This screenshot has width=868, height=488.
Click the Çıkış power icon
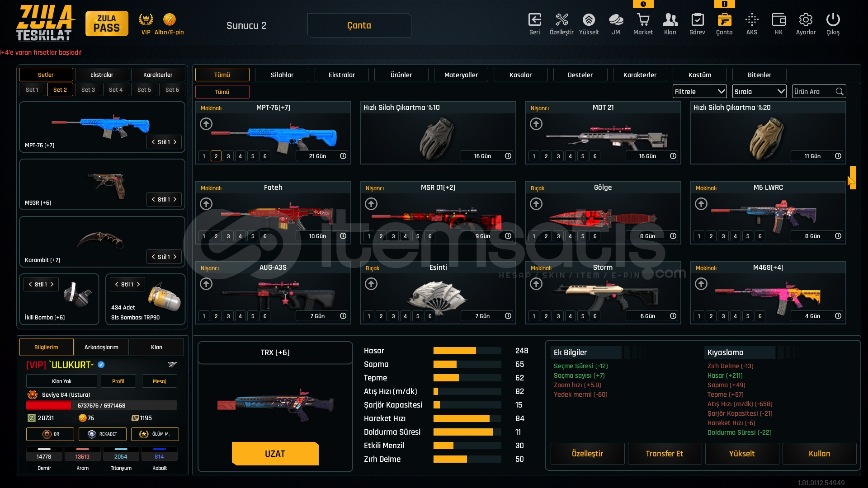point(833,20)
